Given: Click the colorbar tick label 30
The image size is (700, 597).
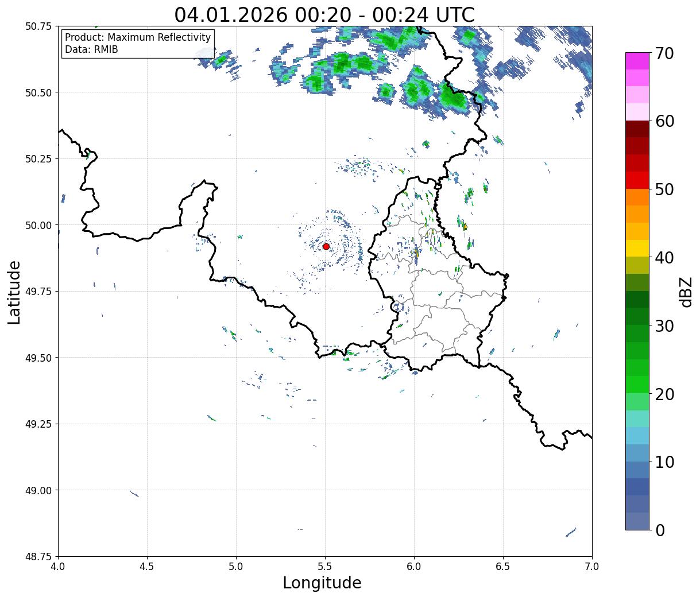Looking at the screenshot, I should pos(664,326).
